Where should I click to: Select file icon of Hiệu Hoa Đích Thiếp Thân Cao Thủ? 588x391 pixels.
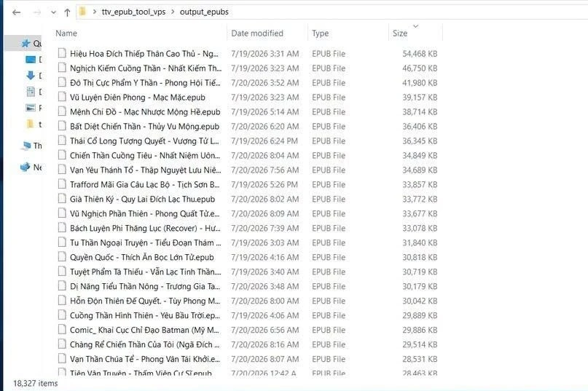tap(62, 53)
